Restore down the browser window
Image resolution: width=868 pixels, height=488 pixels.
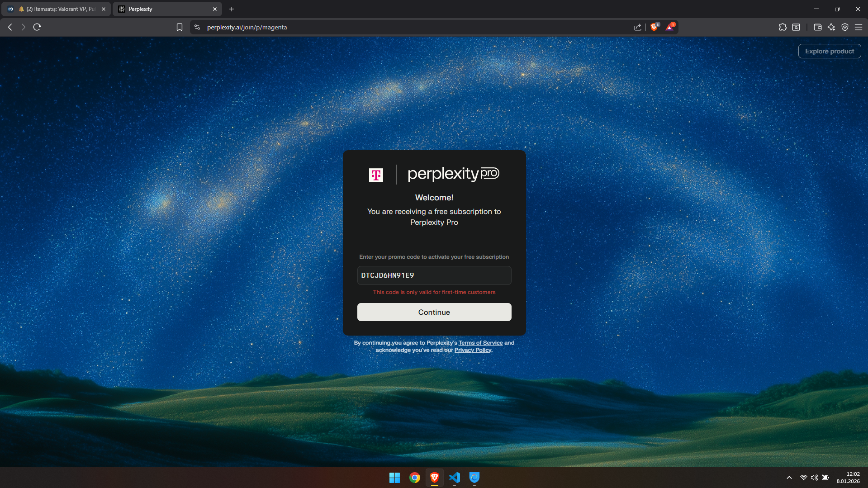click(837, 9)
